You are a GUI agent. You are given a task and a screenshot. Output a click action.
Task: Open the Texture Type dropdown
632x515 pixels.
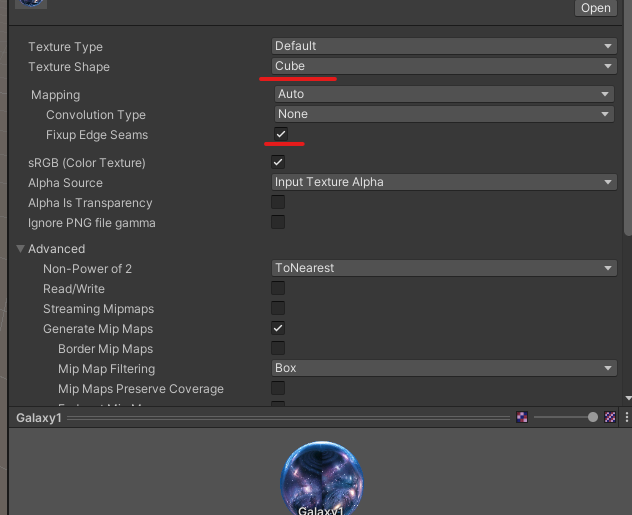(444, 46)
